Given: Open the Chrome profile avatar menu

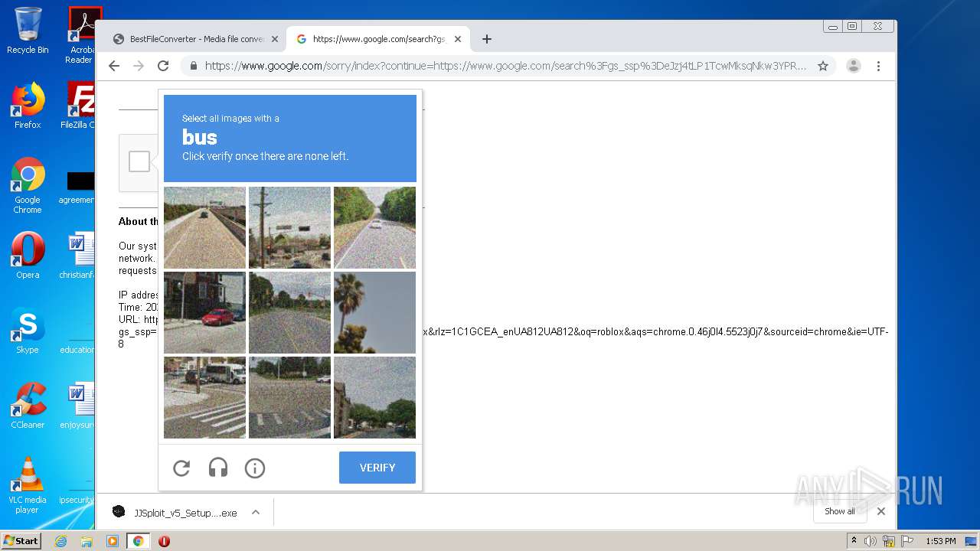Looking at the screenshot, I should 854,66.
